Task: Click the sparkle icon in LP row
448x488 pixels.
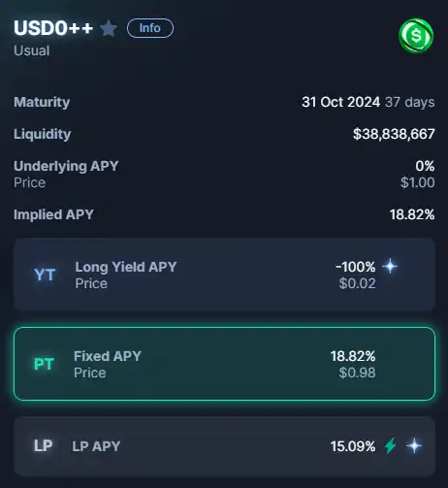Action: click(414, 445)
